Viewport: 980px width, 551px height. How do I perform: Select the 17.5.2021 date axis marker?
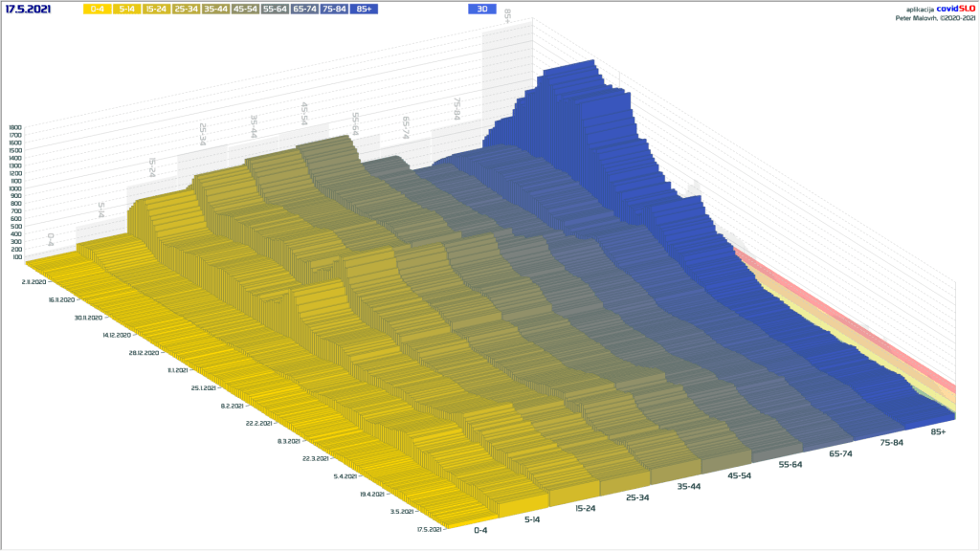pyautogui.click(x=428, y=528)
